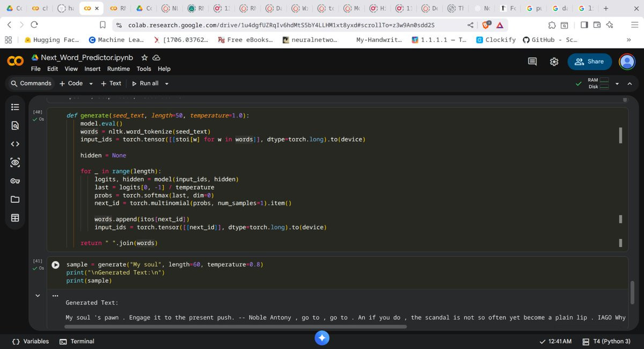Screen dimensions: 644x349
Task: Open the data table icon in sidebar
Action: click(15, 218)
